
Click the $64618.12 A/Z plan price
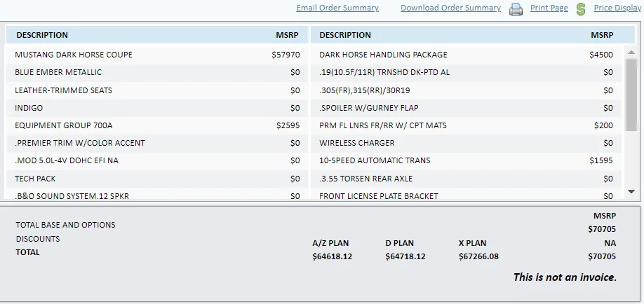click(333, 257)
